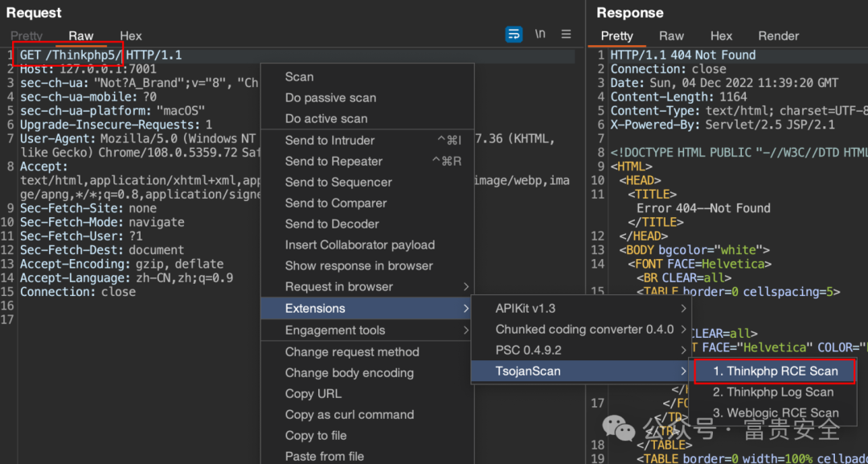
Task: Choose Copy to file
Action: [x=367, y=436]
